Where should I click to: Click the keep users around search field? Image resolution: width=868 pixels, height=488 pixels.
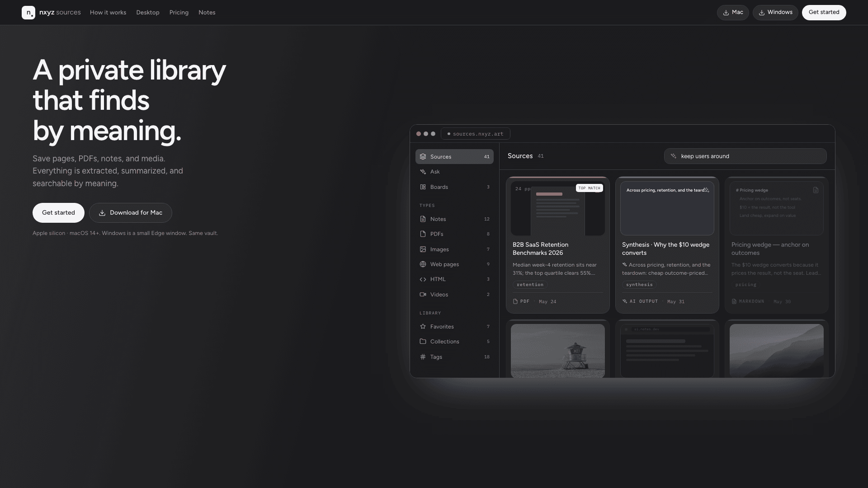(745, 156)
